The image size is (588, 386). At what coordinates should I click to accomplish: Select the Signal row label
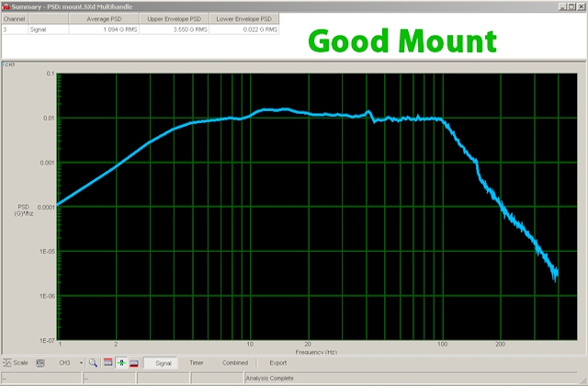point(49,29)
